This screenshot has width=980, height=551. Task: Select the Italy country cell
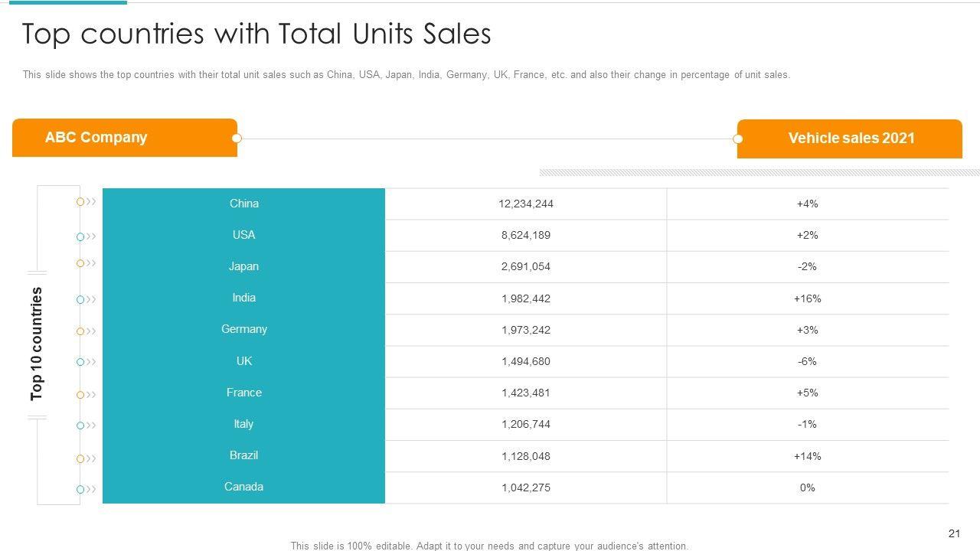coord(243,424)
